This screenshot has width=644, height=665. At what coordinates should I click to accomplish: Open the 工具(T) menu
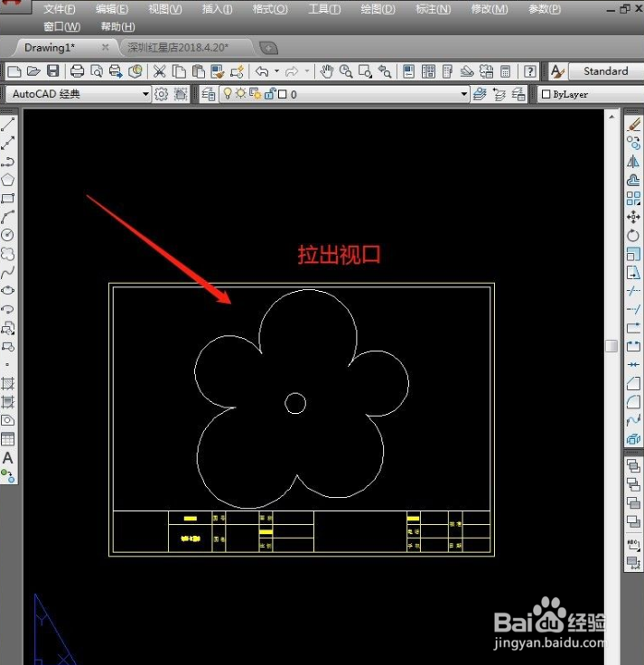point(324,9)
